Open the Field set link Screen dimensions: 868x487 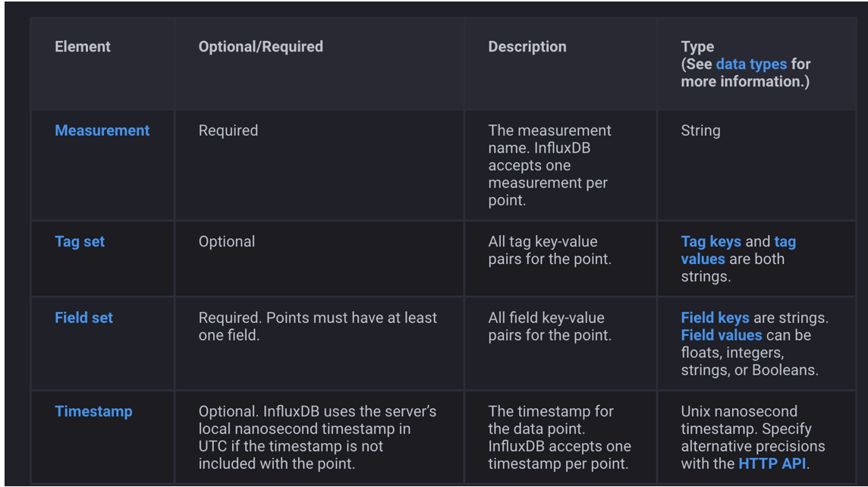[x=83, y=318]
